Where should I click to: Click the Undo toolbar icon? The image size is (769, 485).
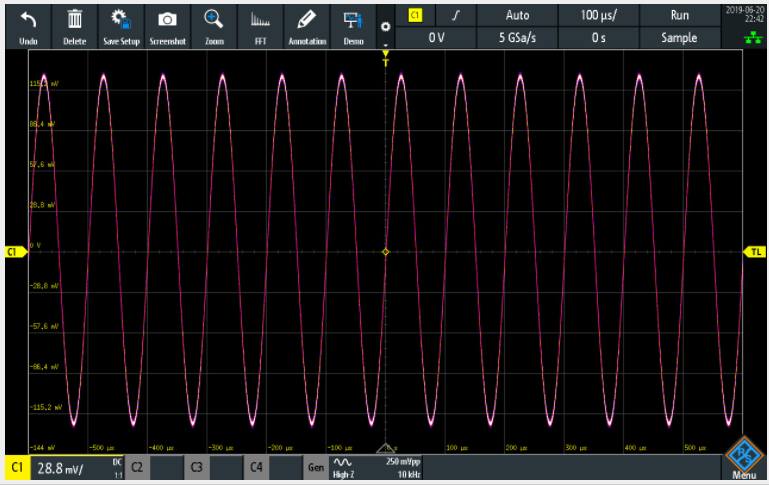28,27
